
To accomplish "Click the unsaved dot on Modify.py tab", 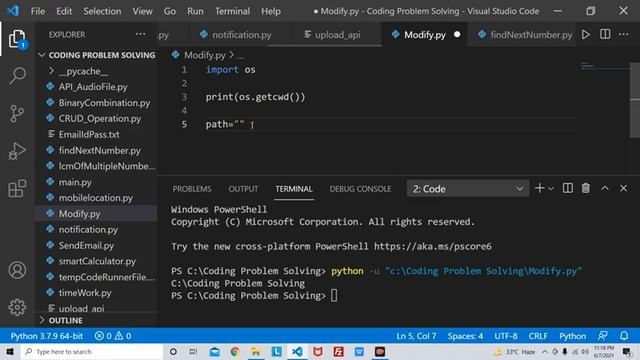I will click(x=457, y=35).
